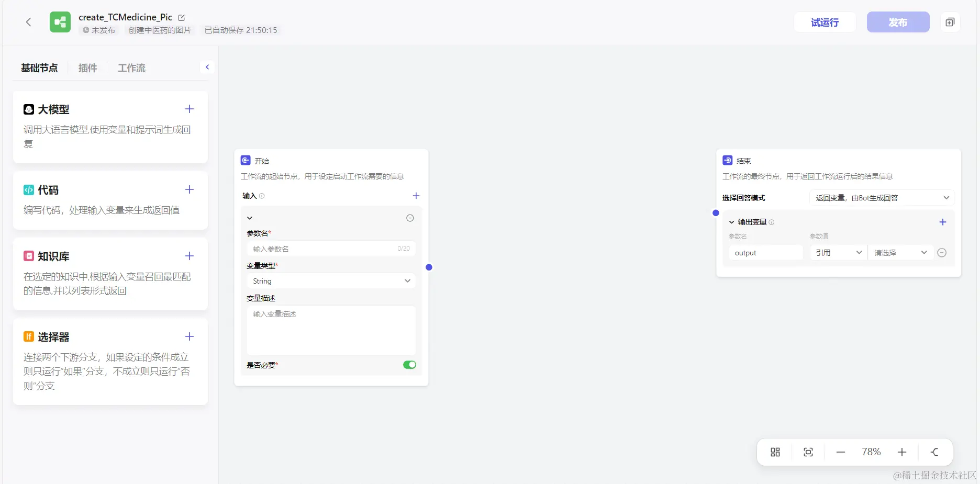This screenshot has width=980, height=484.
Task: Click the curved line style icon
Action: pos(935,452)
